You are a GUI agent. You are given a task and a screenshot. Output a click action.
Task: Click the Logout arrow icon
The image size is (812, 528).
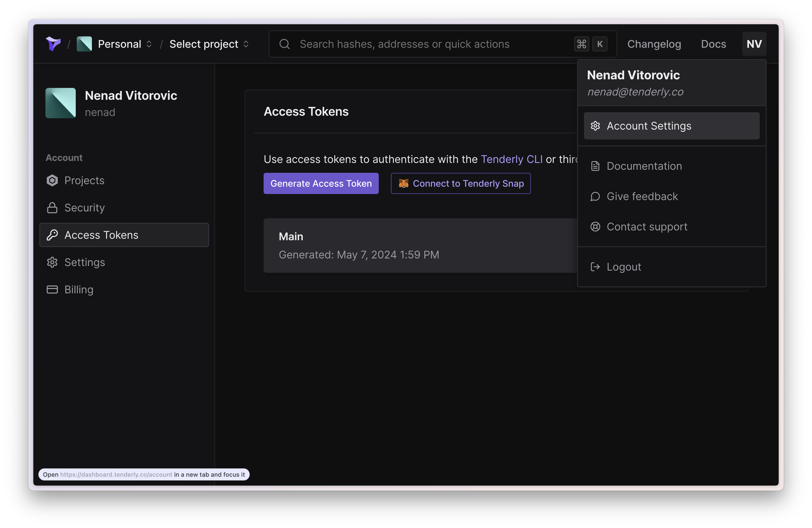pos(595,267)
